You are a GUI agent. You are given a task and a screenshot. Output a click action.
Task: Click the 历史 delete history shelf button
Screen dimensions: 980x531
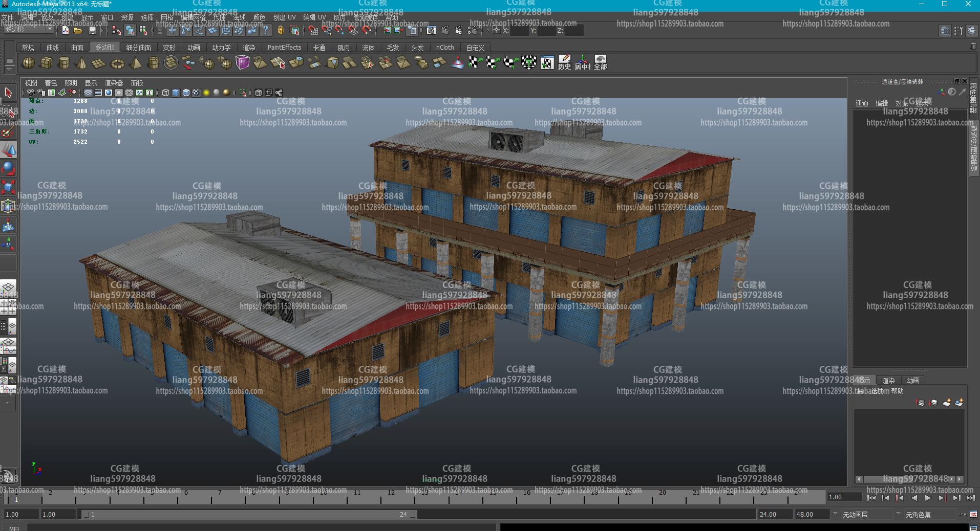(x=564, y=63)
